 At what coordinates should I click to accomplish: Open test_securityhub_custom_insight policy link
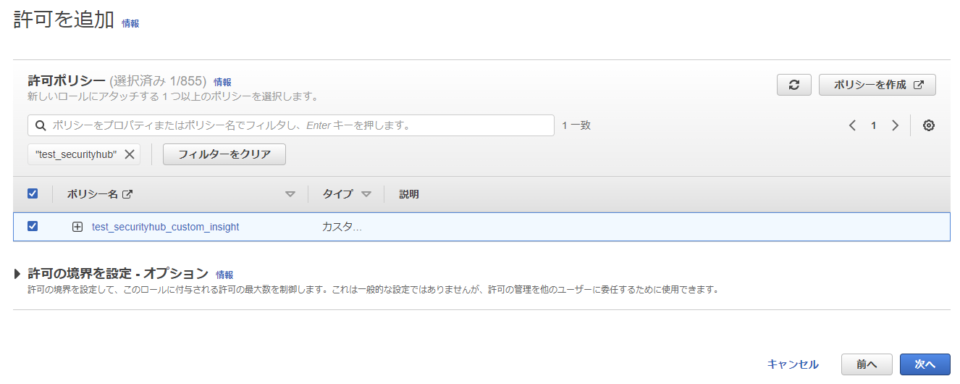pyautogui.click(x=165, y=227)
